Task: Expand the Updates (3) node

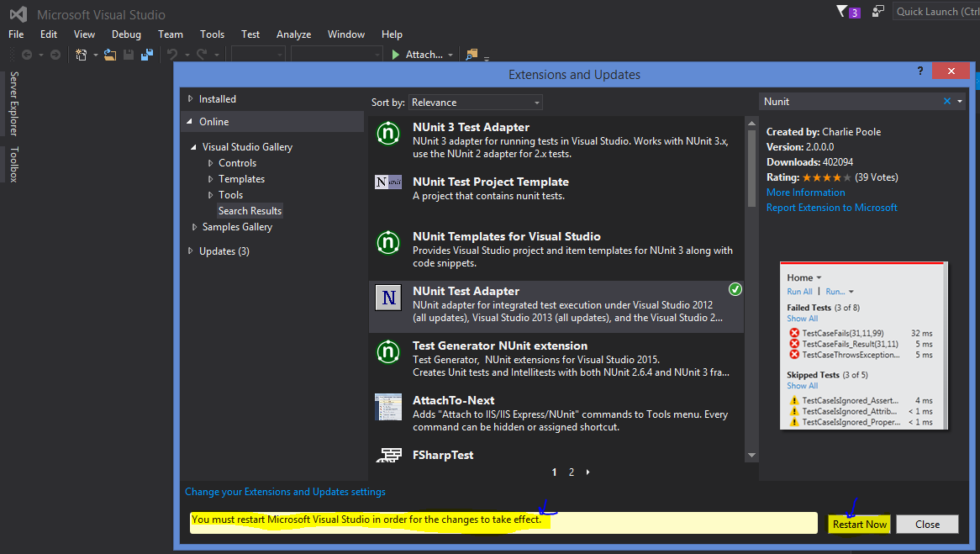Action: pos(189,251)
